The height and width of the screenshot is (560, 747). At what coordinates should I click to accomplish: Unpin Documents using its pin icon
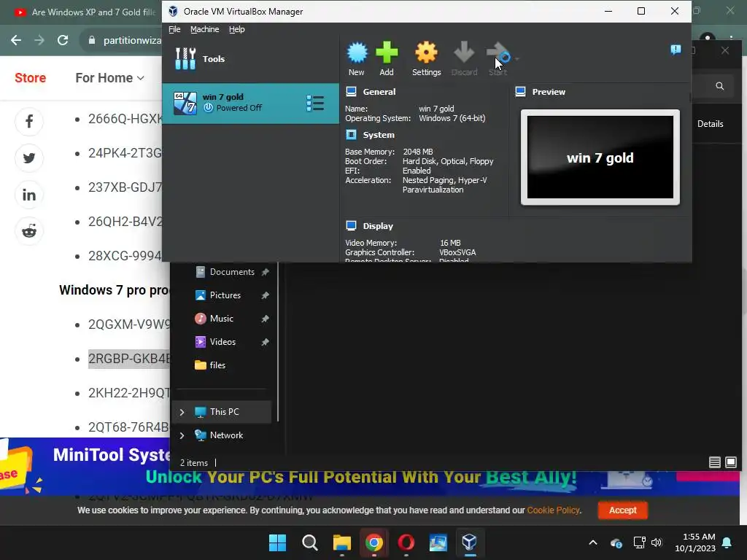click(x=266, y=272)
